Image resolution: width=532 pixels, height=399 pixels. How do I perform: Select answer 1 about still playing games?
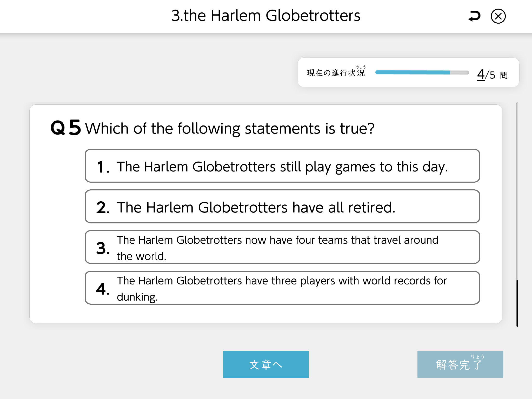(282, 166)
